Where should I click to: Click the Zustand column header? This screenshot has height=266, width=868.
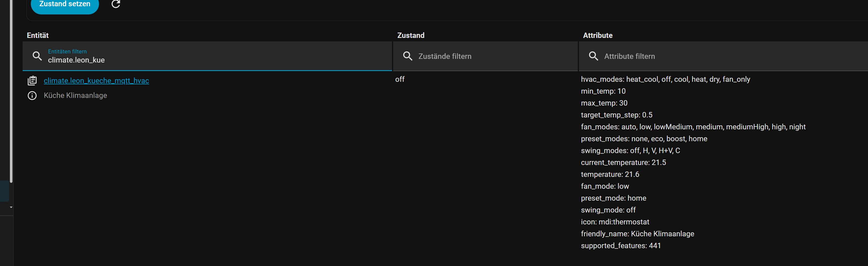(411, 35)
